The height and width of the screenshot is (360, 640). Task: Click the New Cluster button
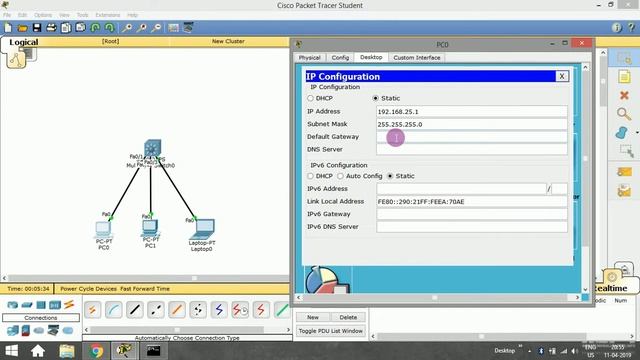228,41
